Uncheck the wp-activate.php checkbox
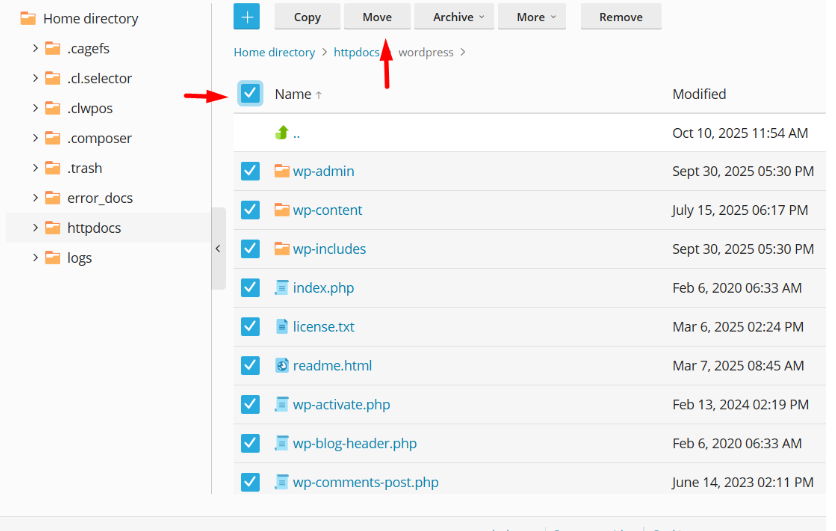This screenshot has height=531, width=836. [250, 405]
